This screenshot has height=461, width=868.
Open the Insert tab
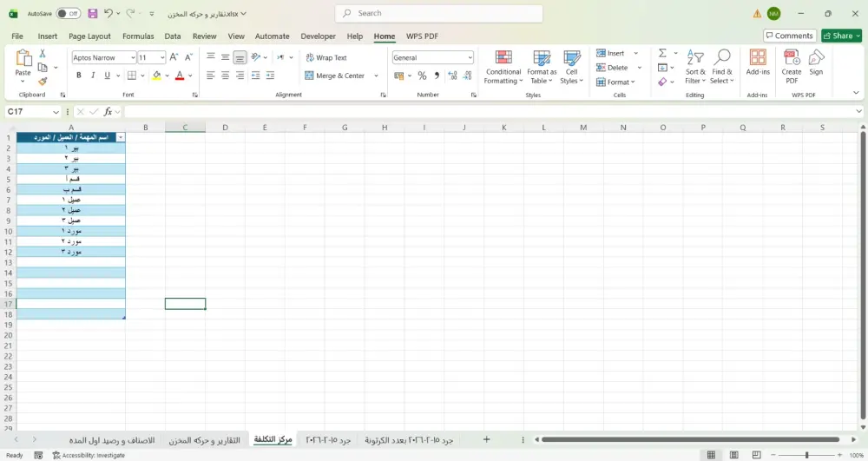pos(48,36)
